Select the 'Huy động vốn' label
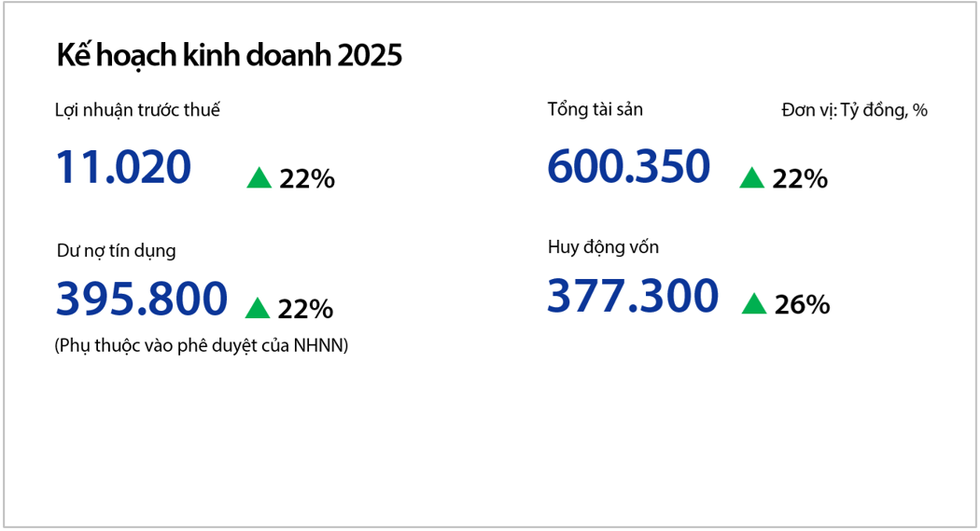Screen dimensions: 980x531 pos(603,247)
